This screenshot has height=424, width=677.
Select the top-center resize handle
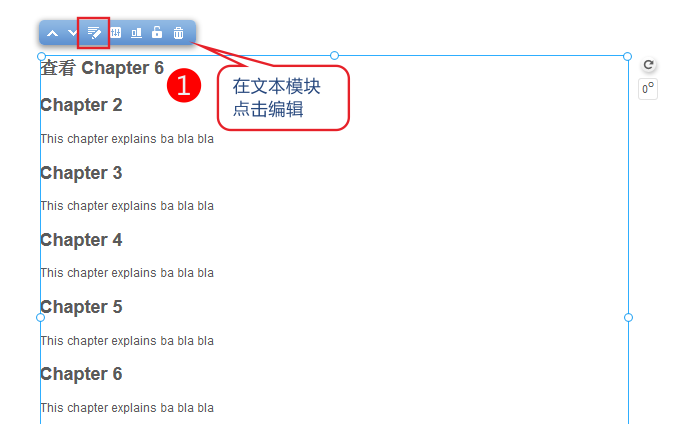(334, 55)
